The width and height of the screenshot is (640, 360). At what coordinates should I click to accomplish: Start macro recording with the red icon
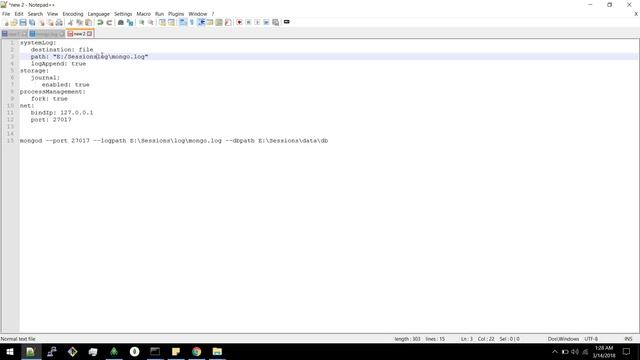(239, 22)
